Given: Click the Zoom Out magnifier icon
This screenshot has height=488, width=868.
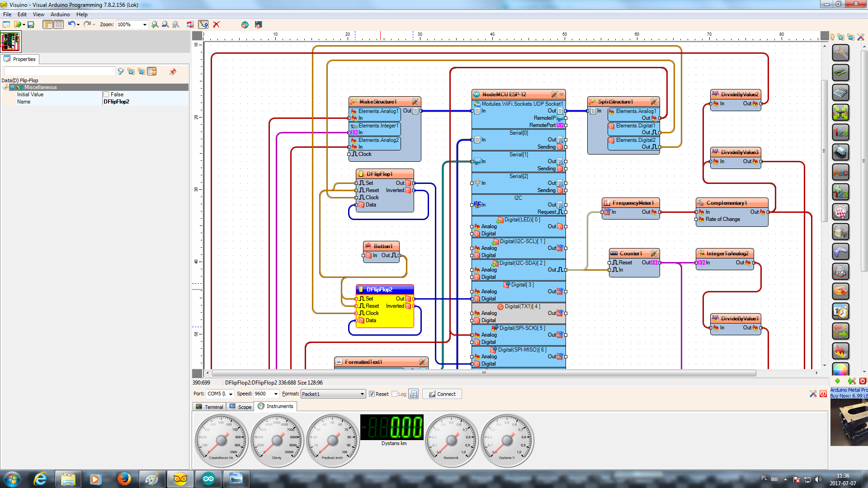Looking at the screenshot, I should [165, 24].
